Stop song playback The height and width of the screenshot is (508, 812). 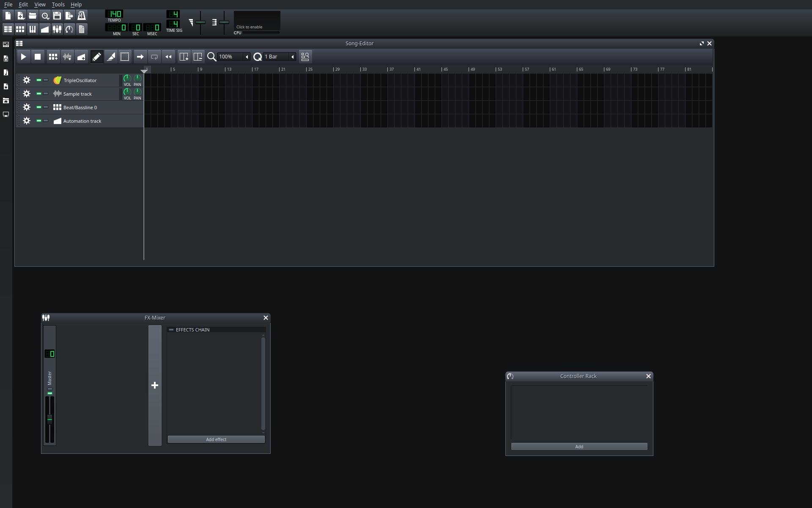(x=38, y=57)
